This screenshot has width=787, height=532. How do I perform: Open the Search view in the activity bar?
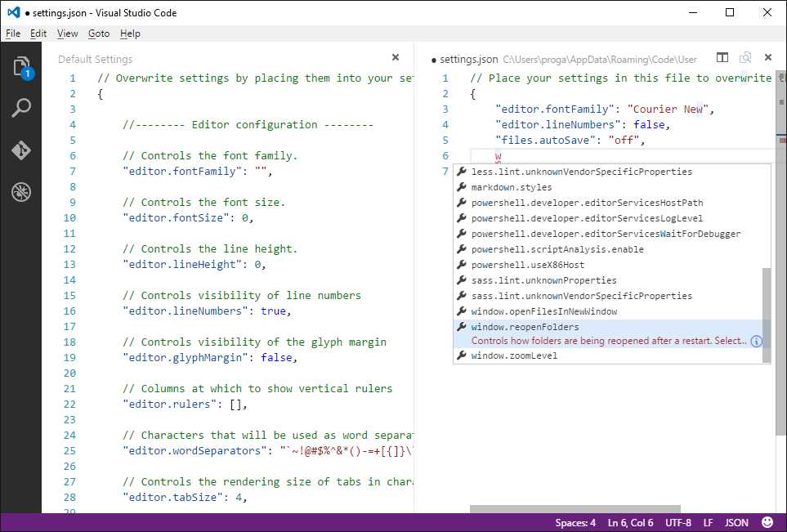point(21,107)
